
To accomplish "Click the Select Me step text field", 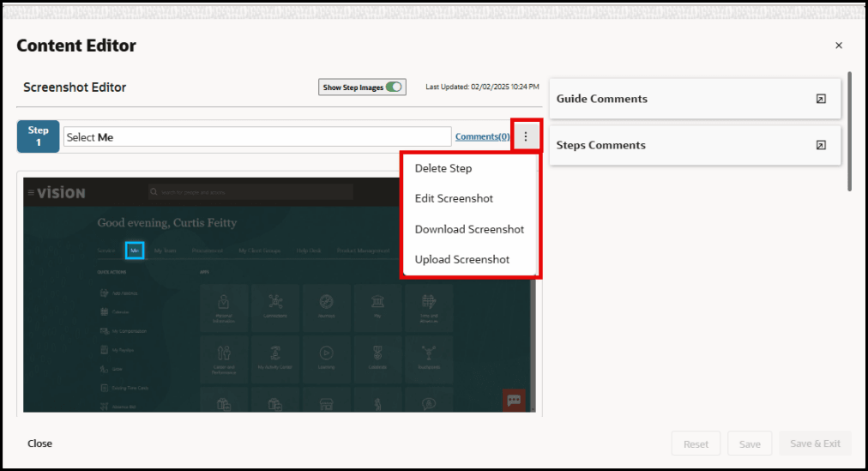I will [257, 136].
